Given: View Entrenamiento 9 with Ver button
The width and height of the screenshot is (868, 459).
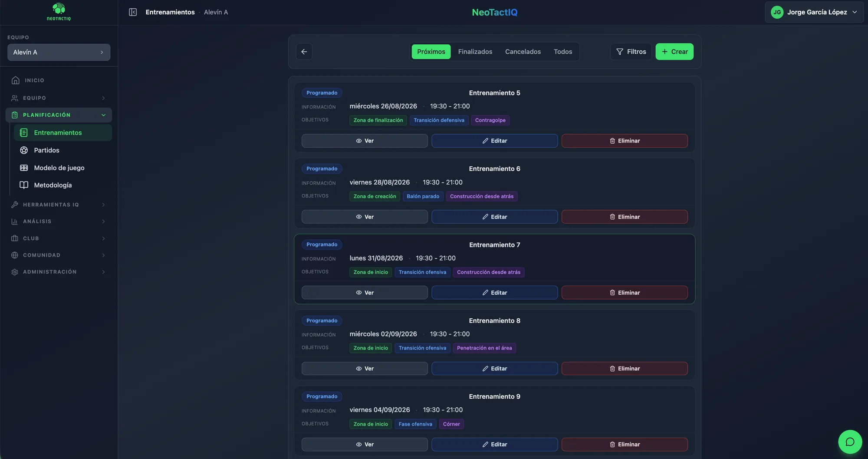Looking at the screenshot, I should (x=365, y=444).
